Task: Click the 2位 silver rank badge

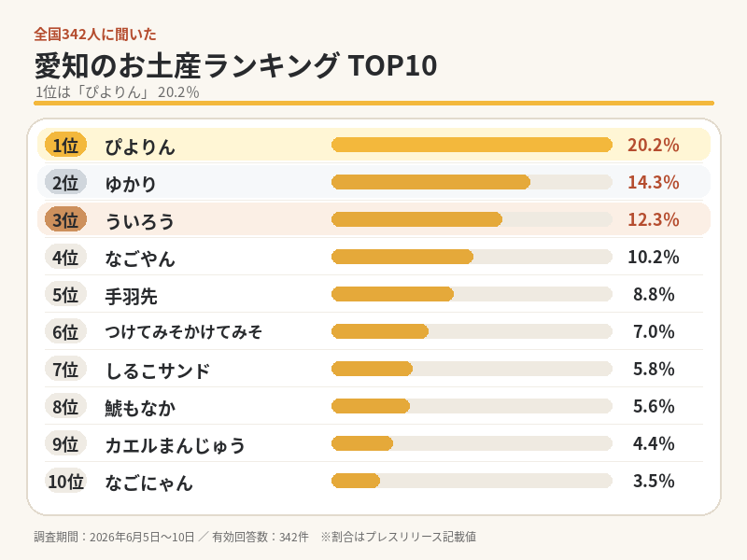Action: 65,182
